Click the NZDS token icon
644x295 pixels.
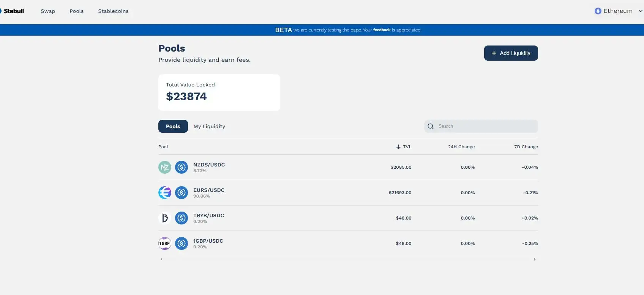tap(165, 167)
